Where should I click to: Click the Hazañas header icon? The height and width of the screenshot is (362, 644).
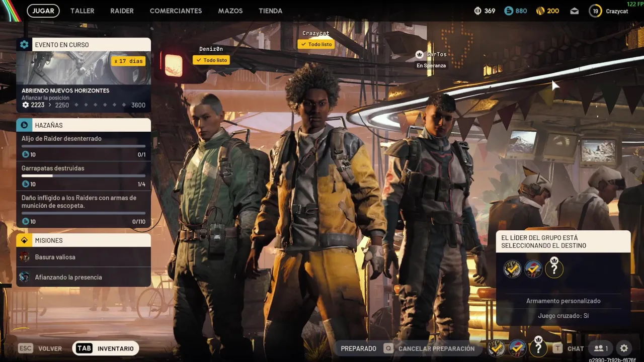pyautogui.click(x=24, y=125)
